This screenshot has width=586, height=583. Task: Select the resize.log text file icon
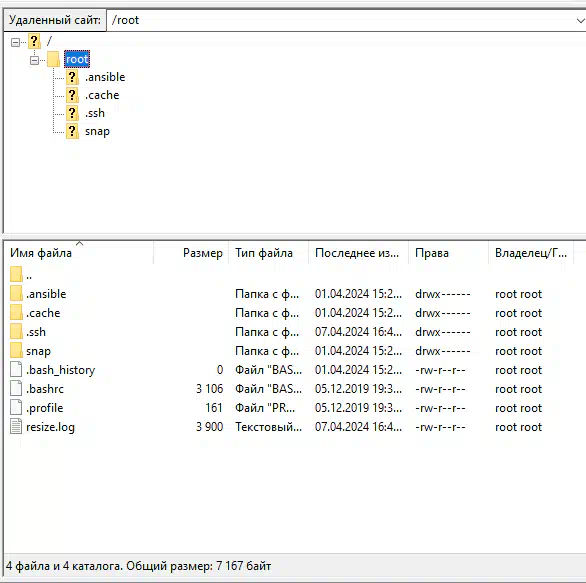click(16, 426)
